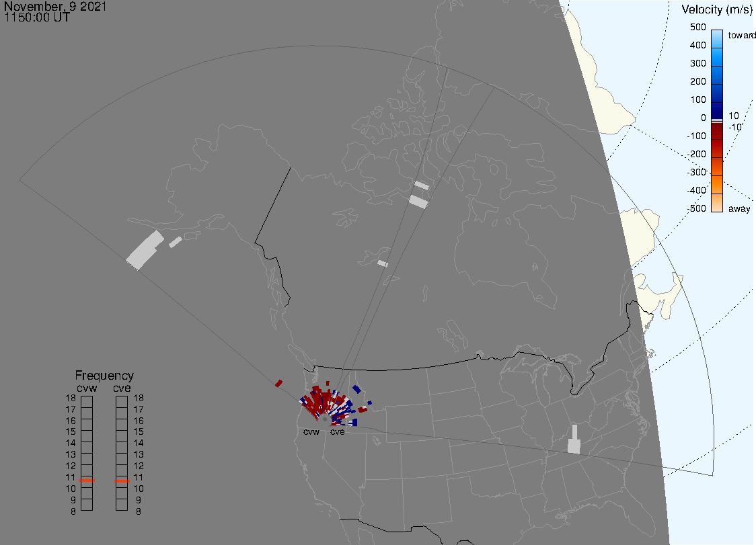The height and width of the screenshot is (545, 756).
Task: Pick the 0–100 navy velocity swatch
Action: pyautogui.click(x=717, y=111)
